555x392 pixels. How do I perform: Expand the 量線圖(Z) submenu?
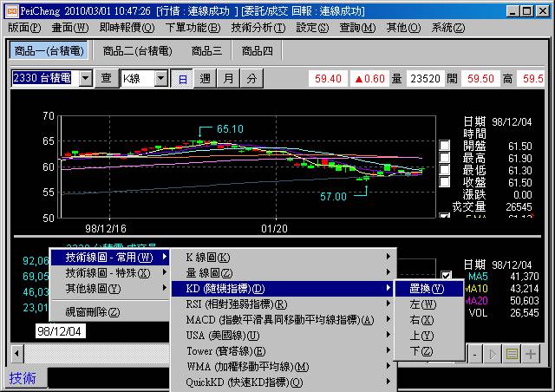284,272
